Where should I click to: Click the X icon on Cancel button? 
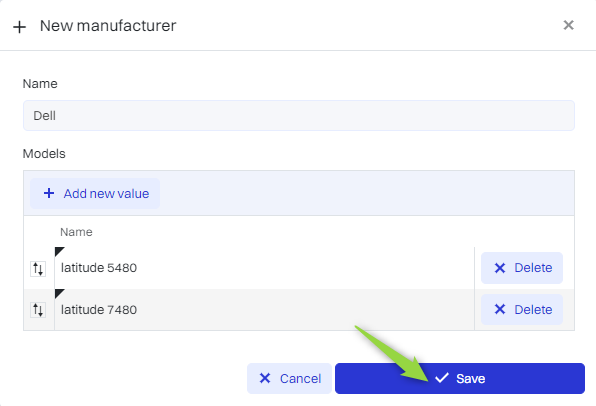(265, 378)
